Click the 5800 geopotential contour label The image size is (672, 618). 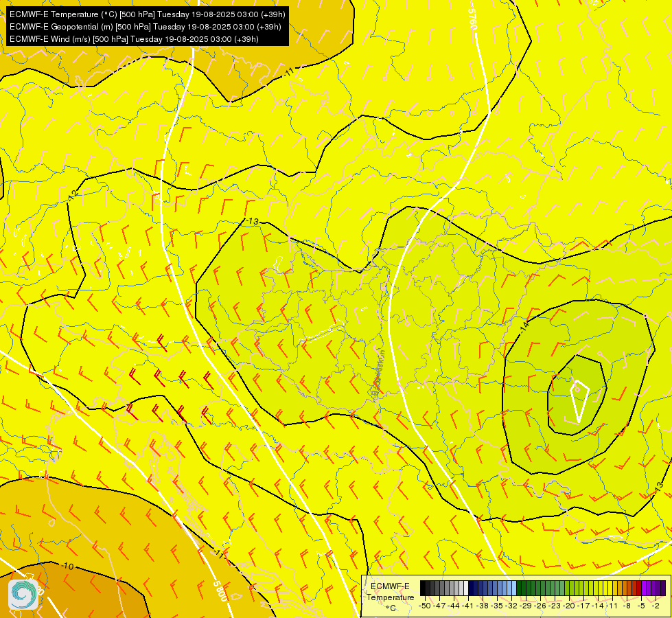pyautogui.click(x=220, y=591)
